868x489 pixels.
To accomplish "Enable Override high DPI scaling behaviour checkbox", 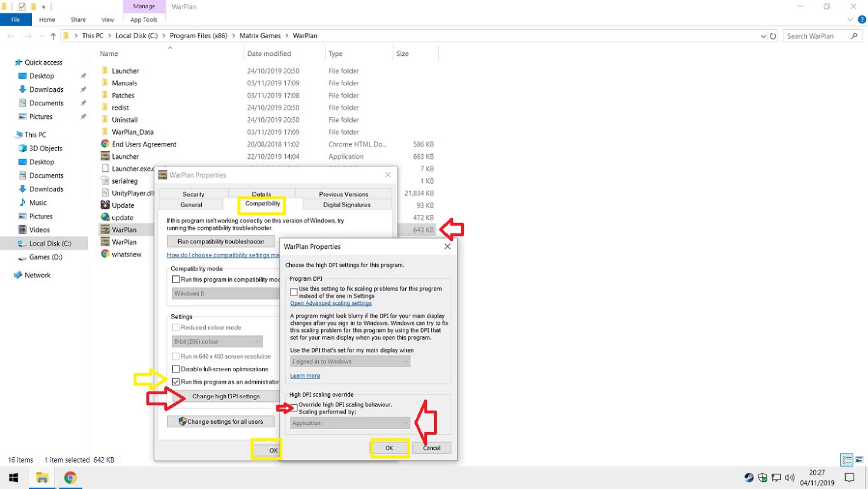I will tap(294, 408).
